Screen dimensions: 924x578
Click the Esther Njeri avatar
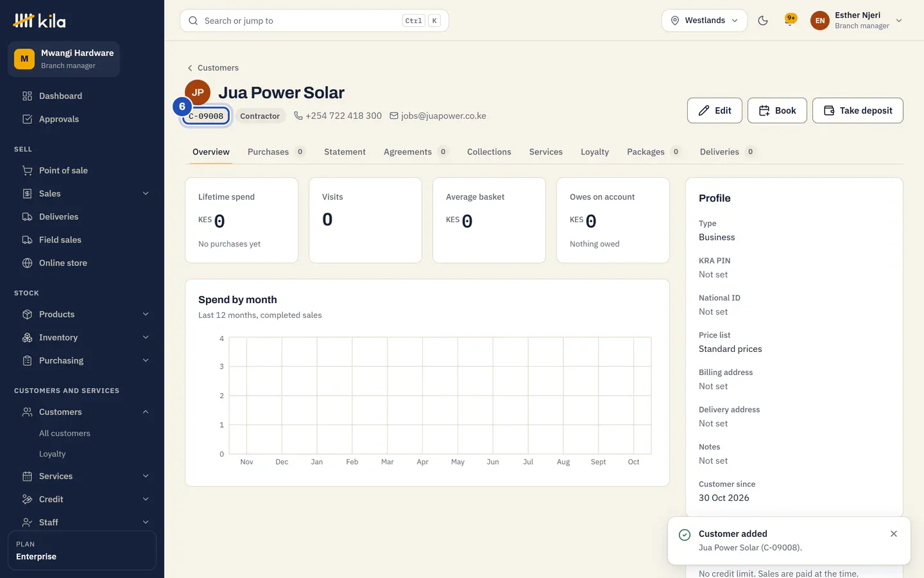coord(820,21)
